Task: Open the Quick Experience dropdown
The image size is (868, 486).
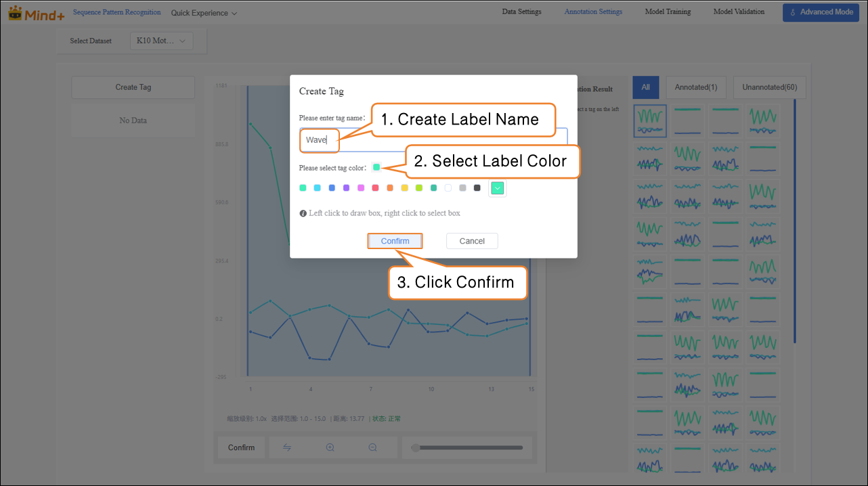Action: [204, 13]
